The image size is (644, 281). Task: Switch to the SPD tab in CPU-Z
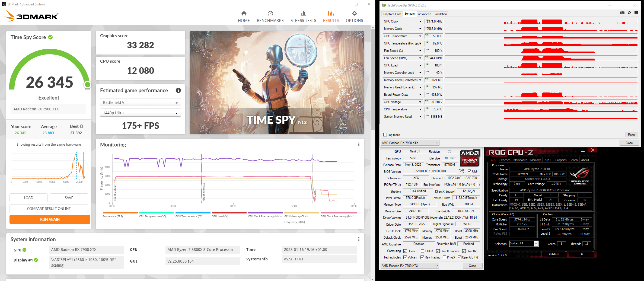(548, 160)
